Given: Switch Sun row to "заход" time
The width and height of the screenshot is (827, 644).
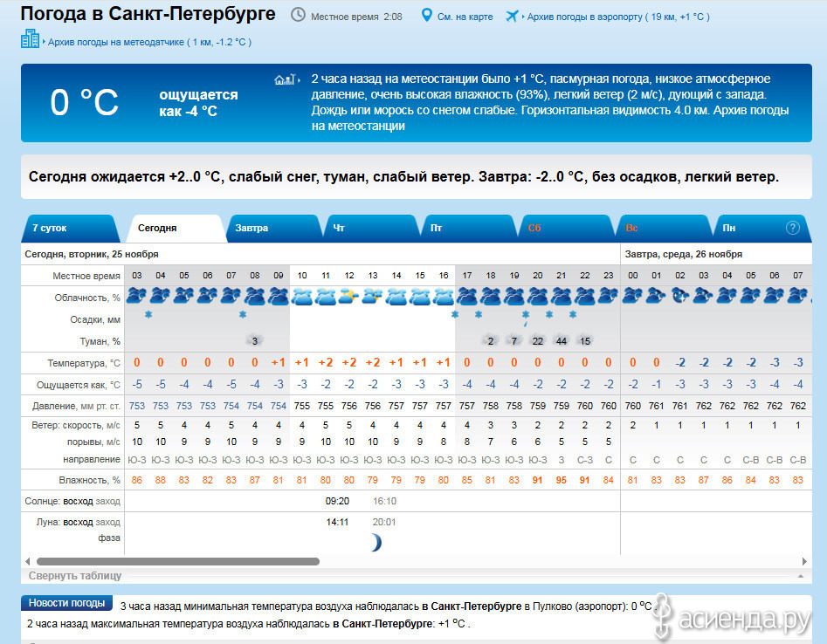Looking at the screenshot, I should pyautogui.click(x=107, y=501).
